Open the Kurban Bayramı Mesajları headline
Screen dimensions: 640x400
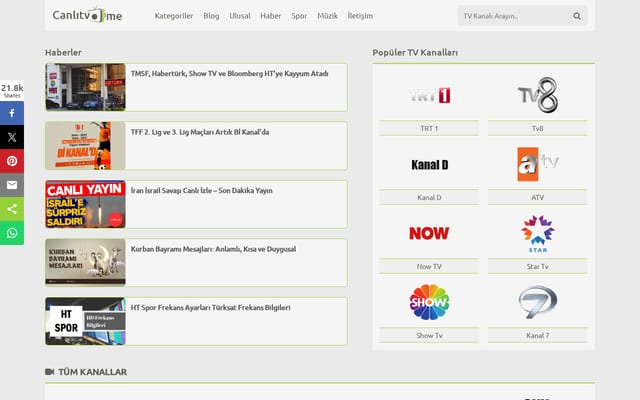pos(213,249)
